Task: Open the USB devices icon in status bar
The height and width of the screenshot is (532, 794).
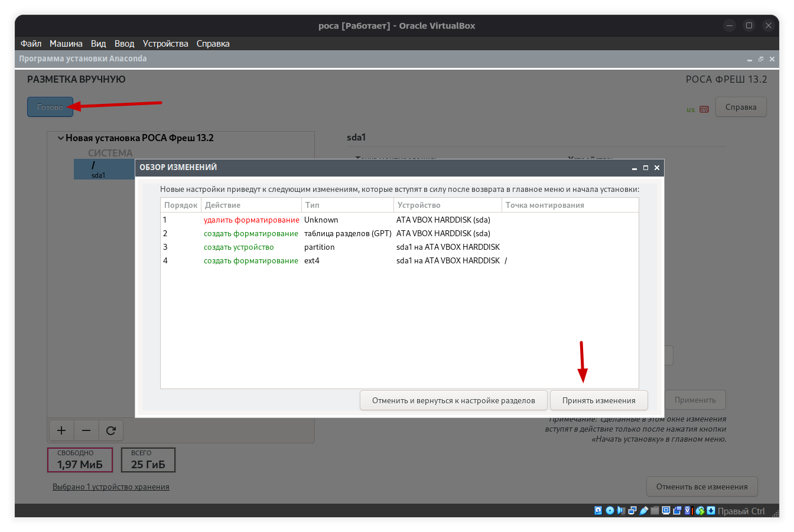Action: click(x=643, y=511)
